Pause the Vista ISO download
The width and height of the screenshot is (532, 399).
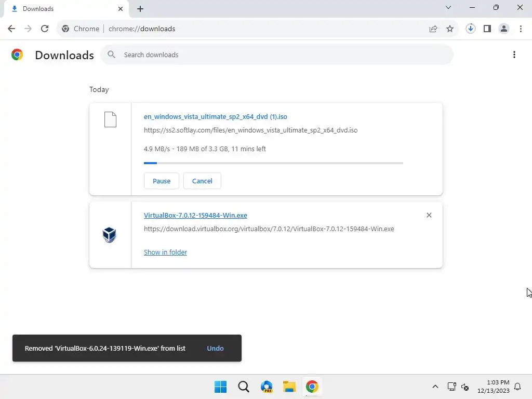[162, 181]
